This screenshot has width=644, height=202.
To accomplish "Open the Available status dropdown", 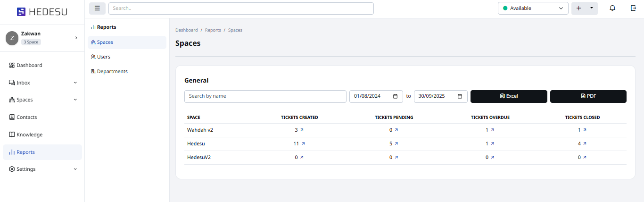I will [533, 8].
